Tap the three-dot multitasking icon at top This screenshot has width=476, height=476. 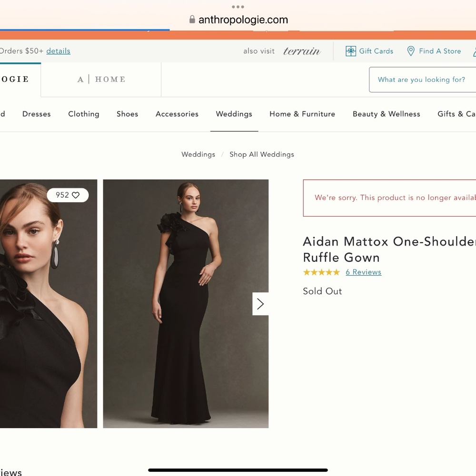pos(238,7)
